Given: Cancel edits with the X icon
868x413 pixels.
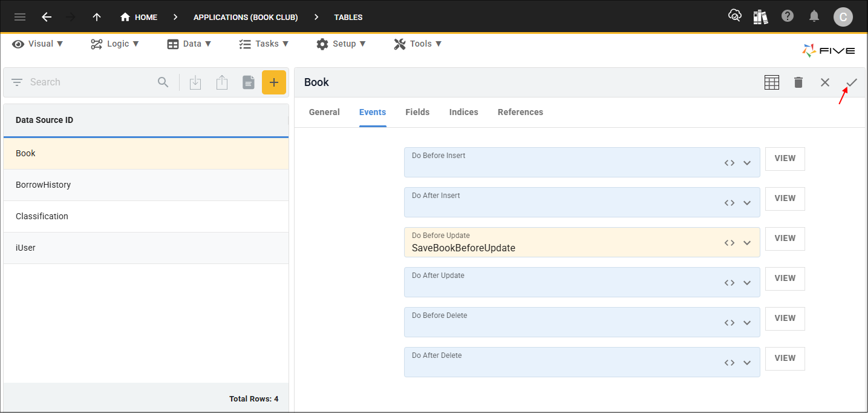Looking at the screenshot, I should [825, 82].
